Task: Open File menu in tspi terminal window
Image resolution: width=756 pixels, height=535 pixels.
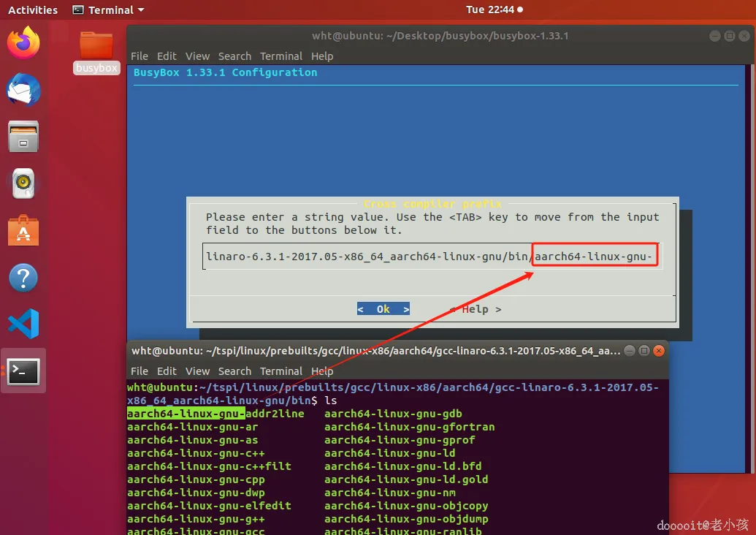Action: tap(140, 371)
